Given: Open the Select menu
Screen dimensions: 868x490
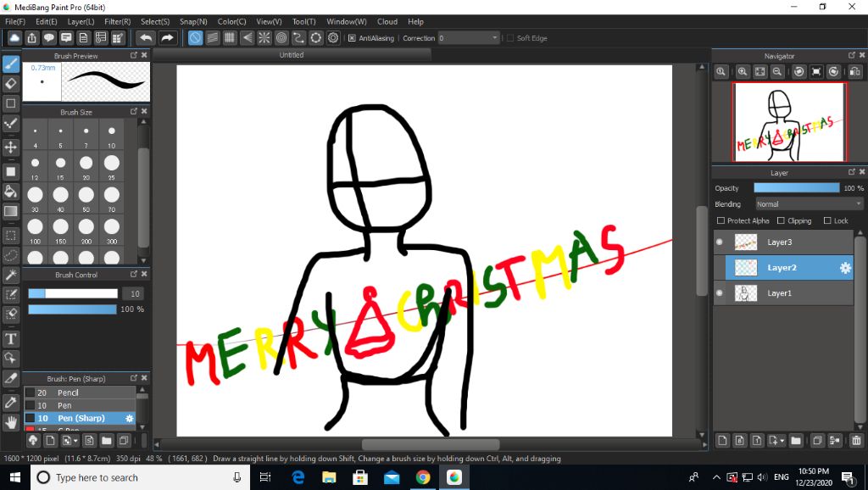Looking at the screenshot, I should pyautogui.click(x=155, y=21).
